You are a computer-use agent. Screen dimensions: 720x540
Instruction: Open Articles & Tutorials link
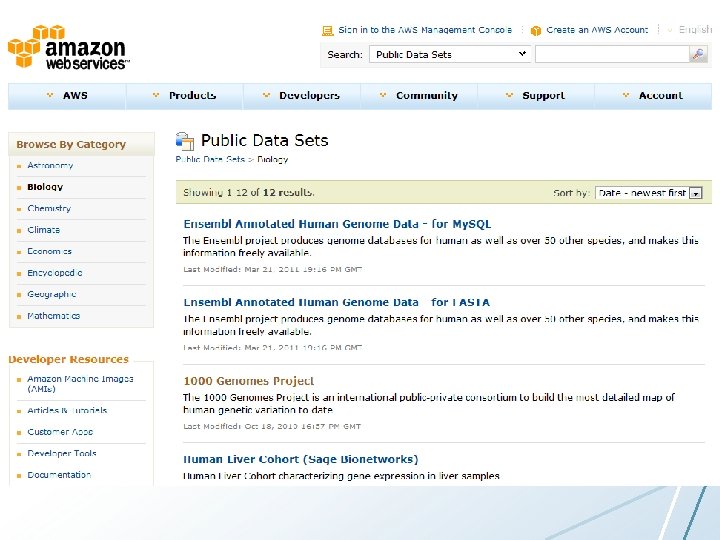[x=67, y=410]
